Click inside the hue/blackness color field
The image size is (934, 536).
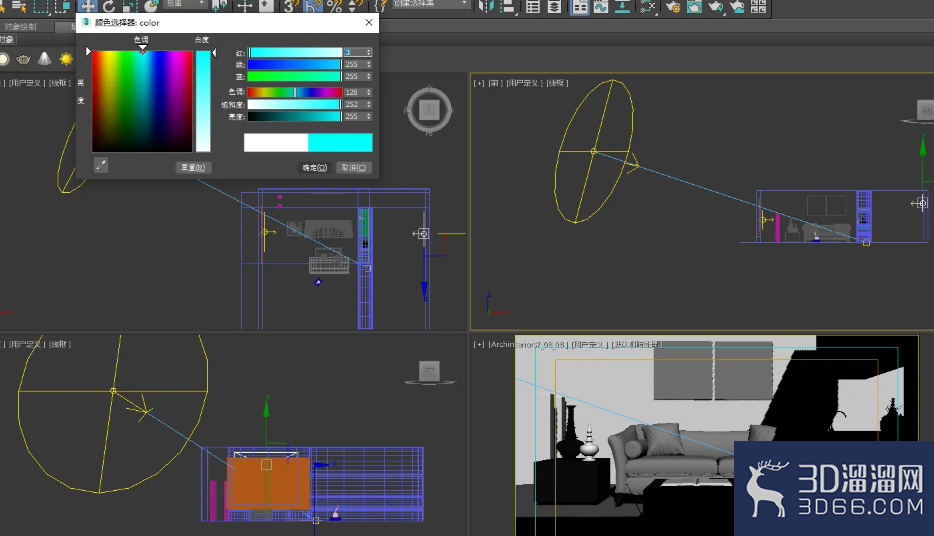point(142,101)
